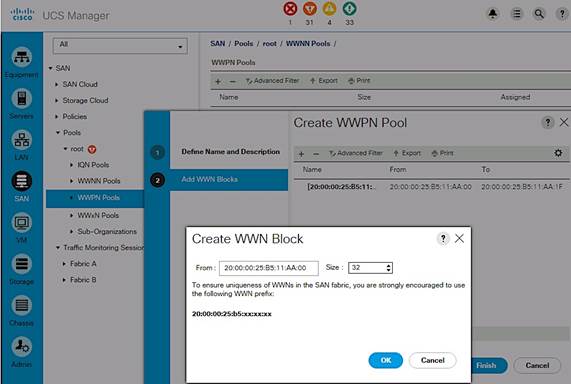Expand the Storage Cloud tree node

click(x=57, y=101)
